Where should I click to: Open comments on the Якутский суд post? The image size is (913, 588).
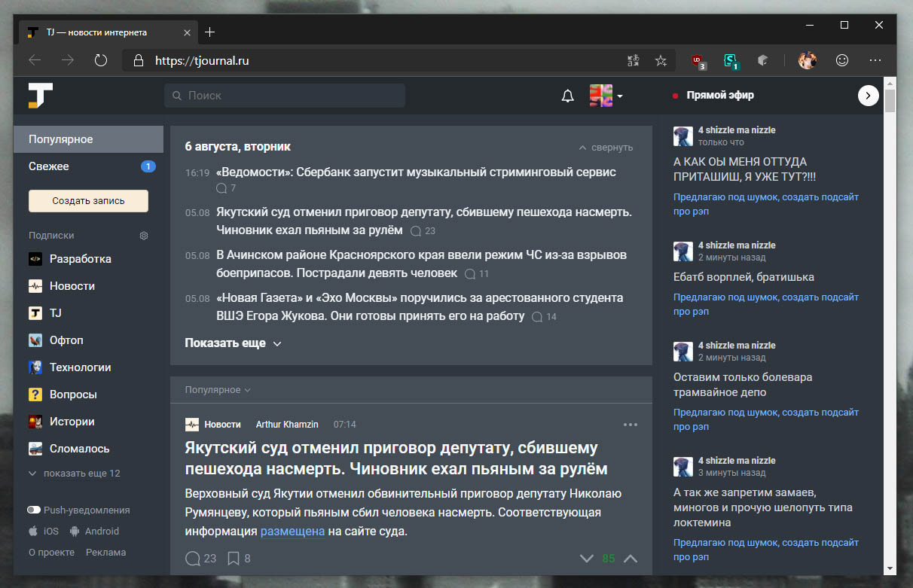pos(194,558)
